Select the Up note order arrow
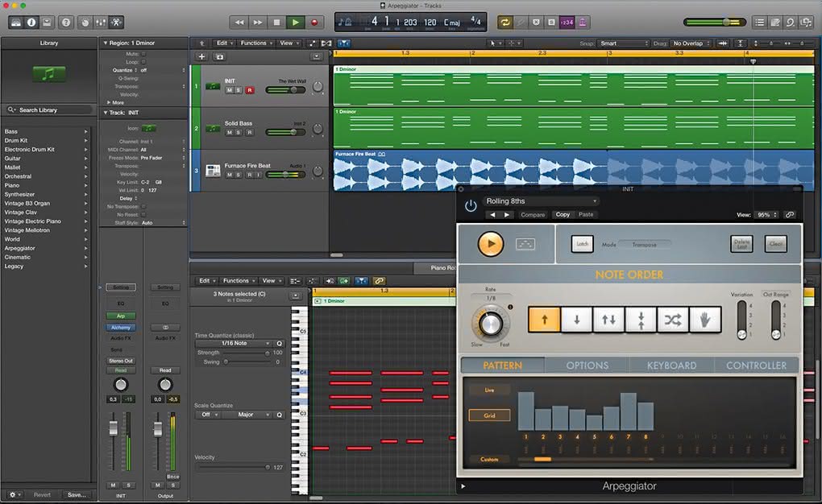The width and height of the screenshot is (822, 504). [544, 320]
